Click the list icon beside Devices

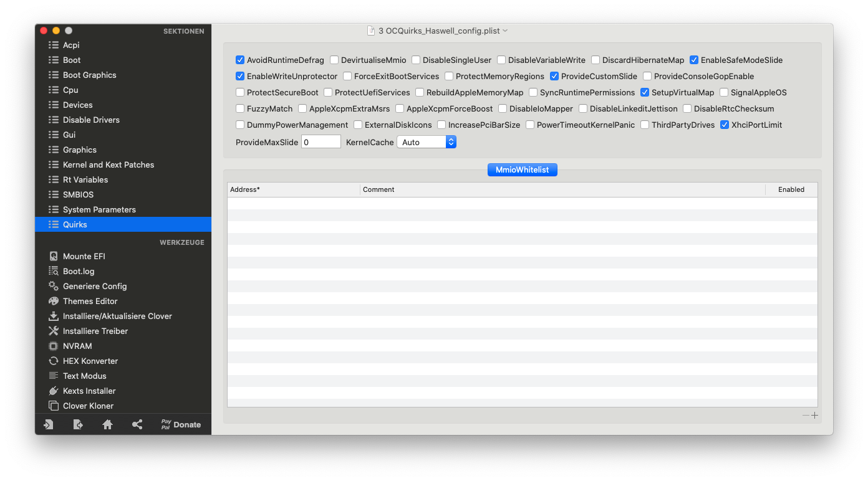tap(54, 105)
